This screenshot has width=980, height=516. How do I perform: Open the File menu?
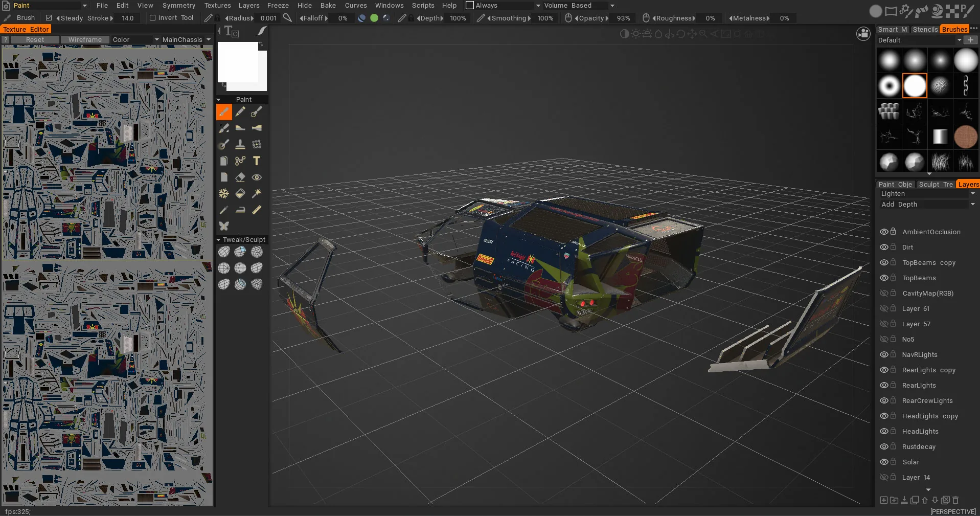point(102,5)
